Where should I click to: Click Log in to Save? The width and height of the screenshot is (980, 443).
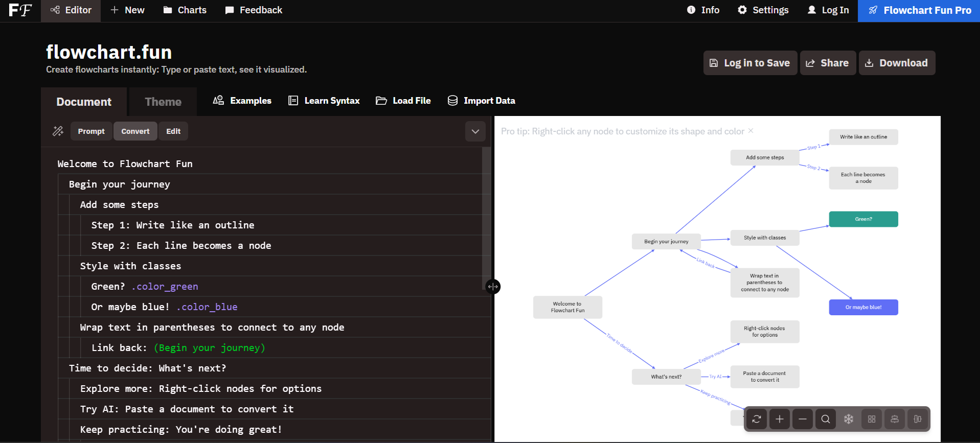tap(750, 63)
